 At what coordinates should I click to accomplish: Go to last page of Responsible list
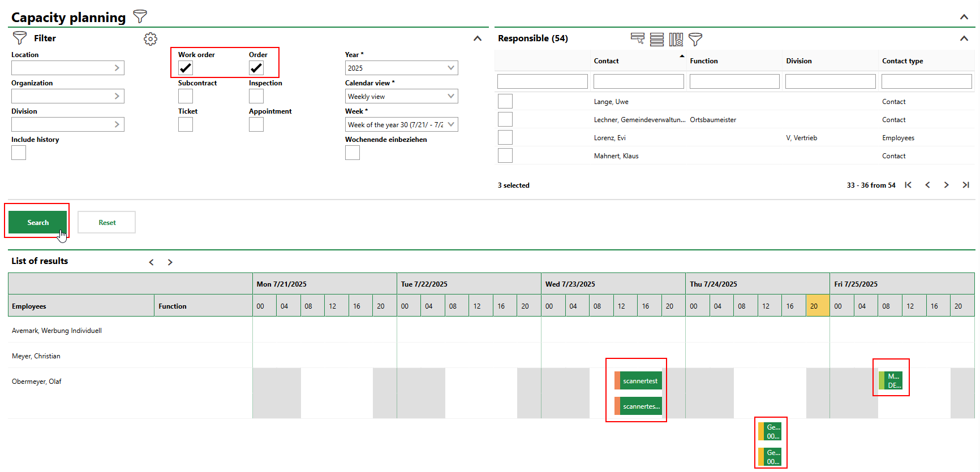coord(966,185)
